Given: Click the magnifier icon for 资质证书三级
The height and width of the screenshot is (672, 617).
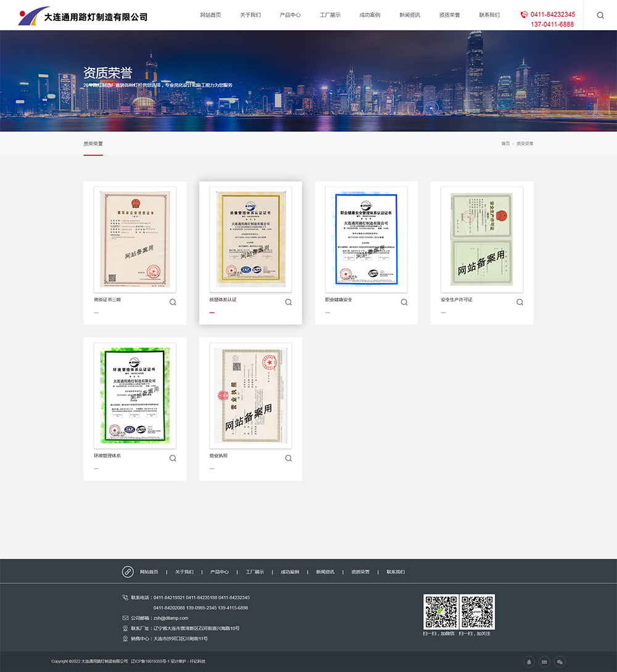Looking at the screenshot, I should (x=173, y=302).
